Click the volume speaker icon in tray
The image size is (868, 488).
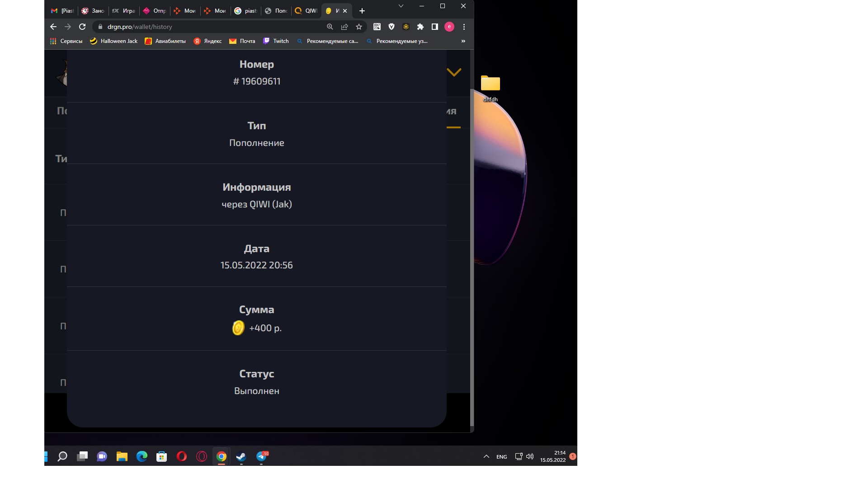pyautogui.click(x=530, y=456)
